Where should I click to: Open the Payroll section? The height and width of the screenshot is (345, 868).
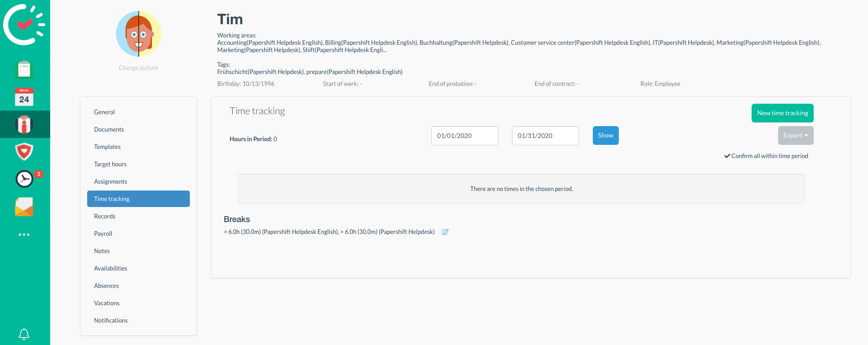pos(138,234)
